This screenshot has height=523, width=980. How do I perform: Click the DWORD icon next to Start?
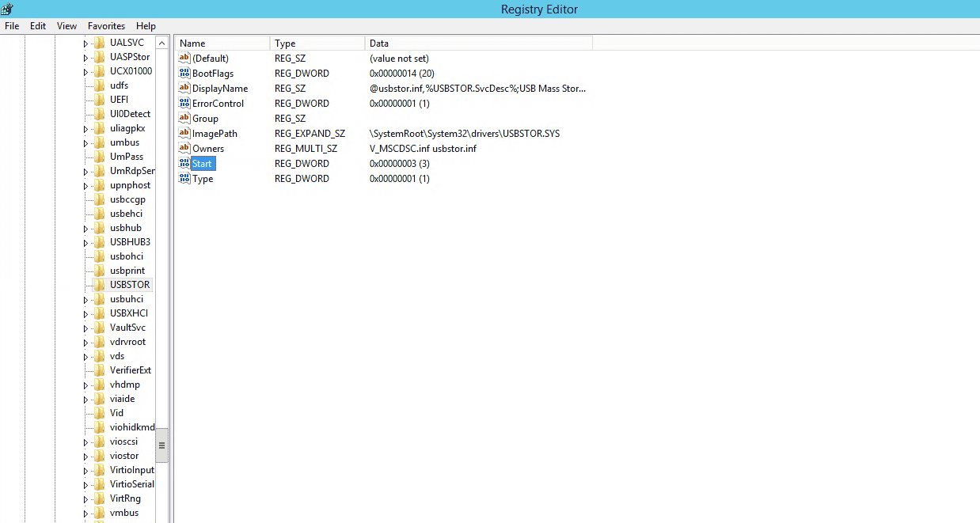(184, 164)
